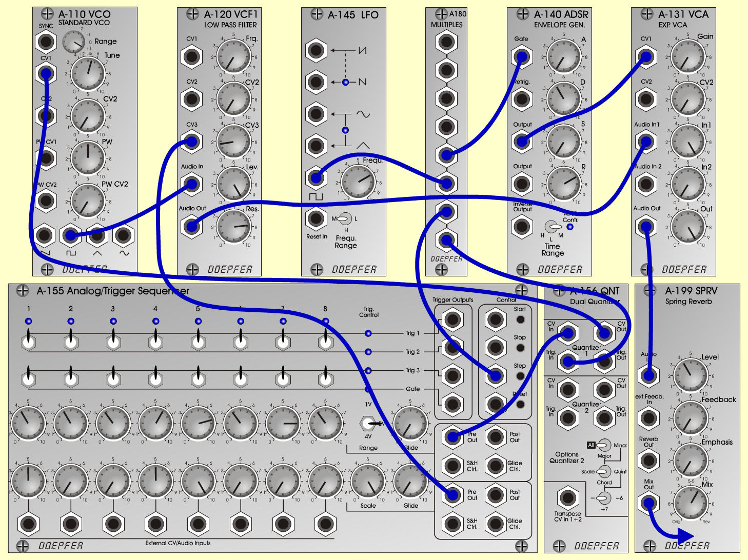
Task: Click the SYNC jack on the A-110 VCO
Action: pyautogui.click(x=46, y=42)
